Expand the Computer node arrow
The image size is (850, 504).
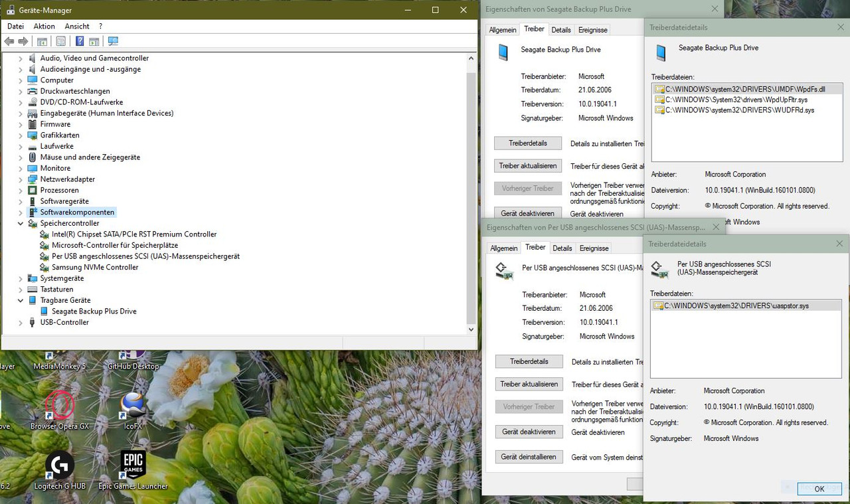(x=20, y=80)
